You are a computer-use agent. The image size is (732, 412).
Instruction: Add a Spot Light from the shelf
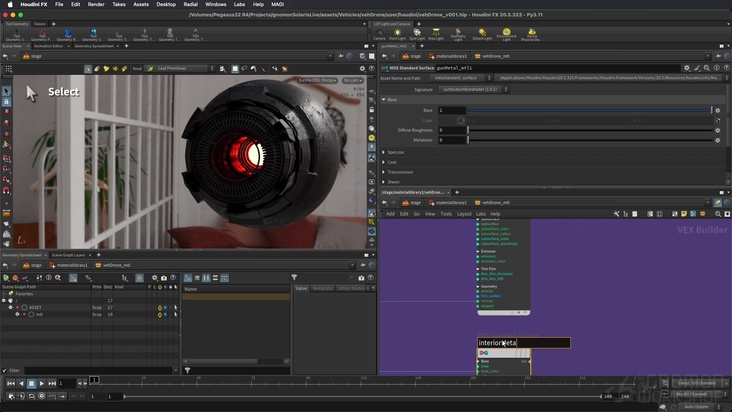417,34
